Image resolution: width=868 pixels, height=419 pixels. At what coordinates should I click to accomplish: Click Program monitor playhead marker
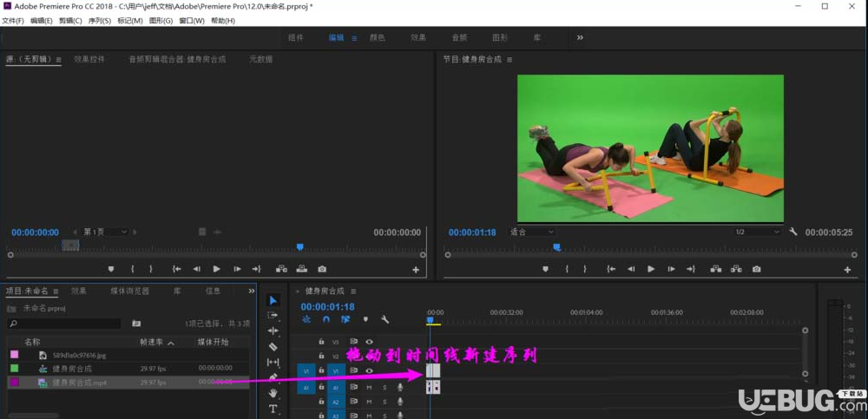coord(557,247)
